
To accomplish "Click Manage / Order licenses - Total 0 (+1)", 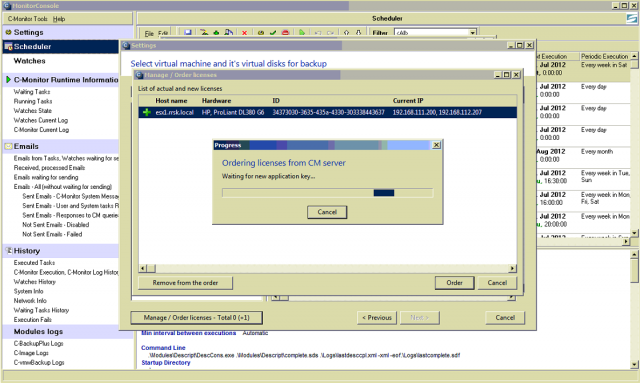I will (196, 318).
